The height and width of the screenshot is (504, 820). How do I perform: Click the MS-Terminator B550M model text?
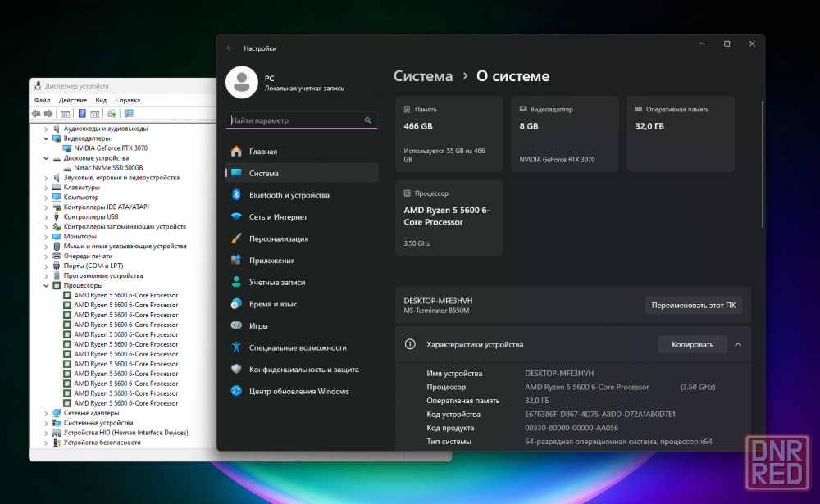point(436,311)
